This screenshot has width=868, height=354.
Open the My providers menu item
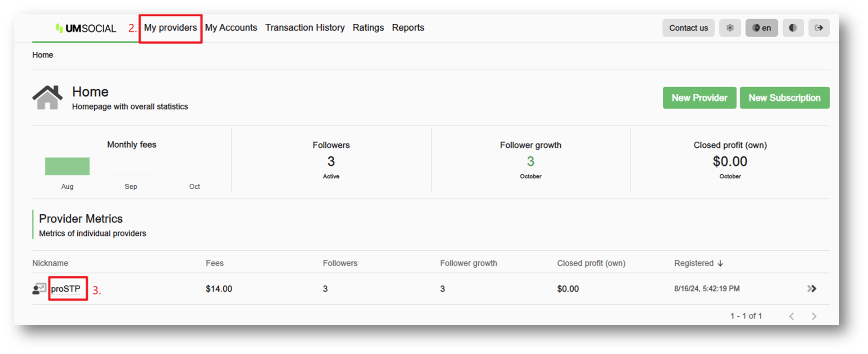pos(170,28)
